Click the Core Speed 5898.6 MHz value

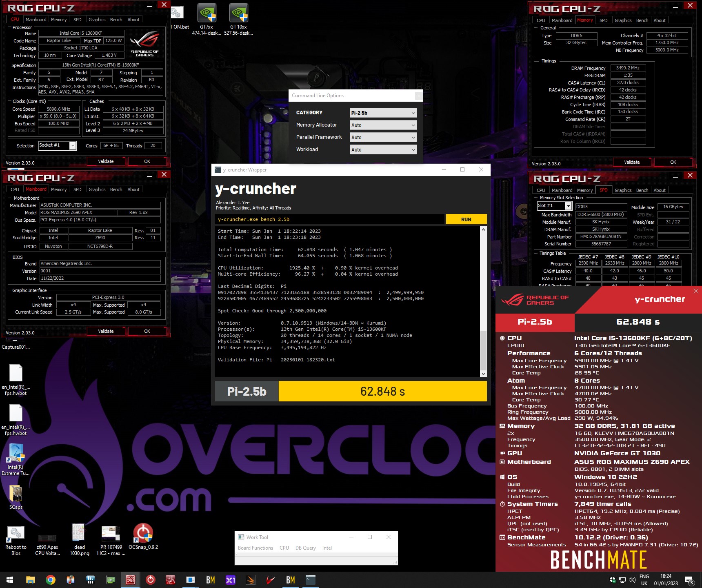coord(58,109)
